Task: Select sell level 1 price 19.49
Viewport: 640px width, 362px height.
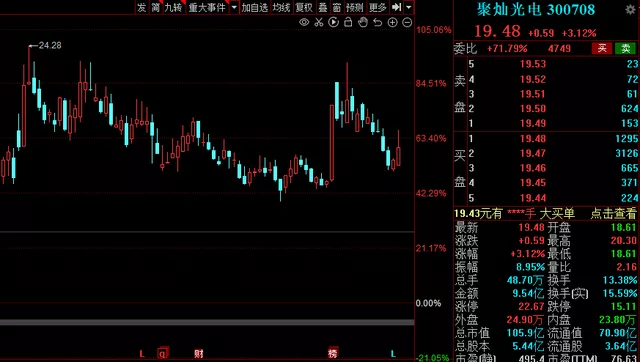Action: [533, 123]
